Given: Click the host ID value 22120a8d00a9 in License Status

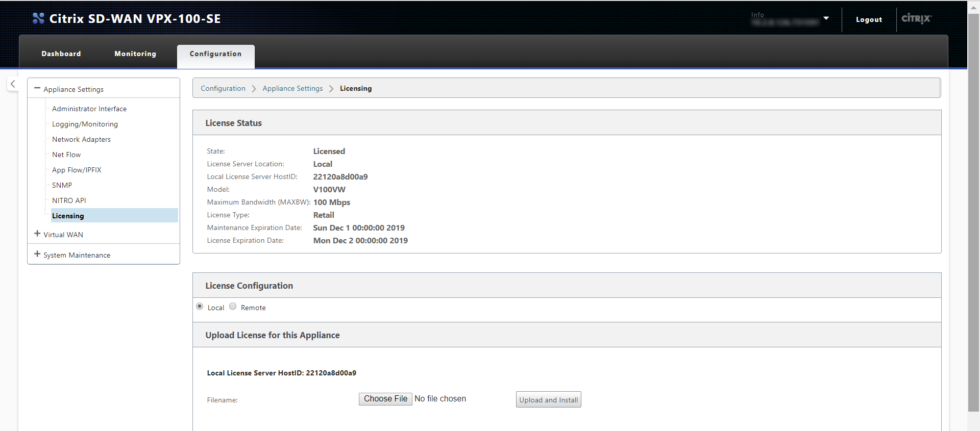Looking at the screenshot, I should [x=340, y=176].
